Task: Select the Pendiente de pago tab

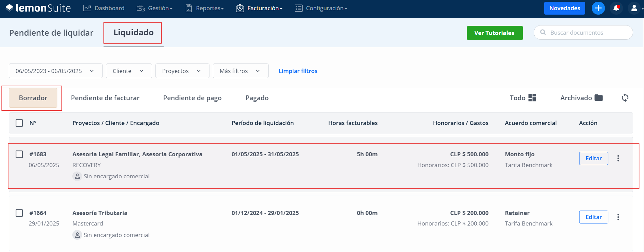Action: tap(192, 98)
